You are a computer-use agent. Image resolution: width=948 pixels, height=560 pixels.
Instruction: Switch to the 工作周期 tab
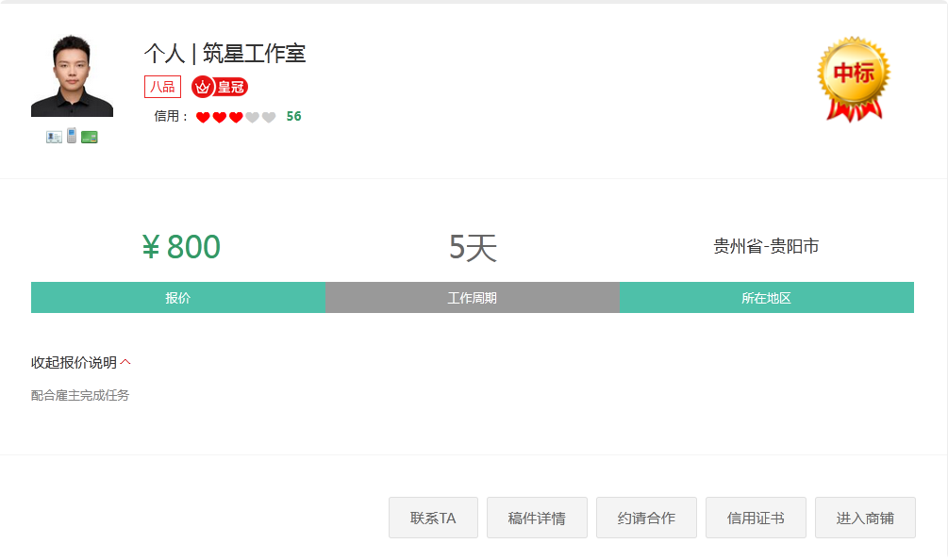473,297
